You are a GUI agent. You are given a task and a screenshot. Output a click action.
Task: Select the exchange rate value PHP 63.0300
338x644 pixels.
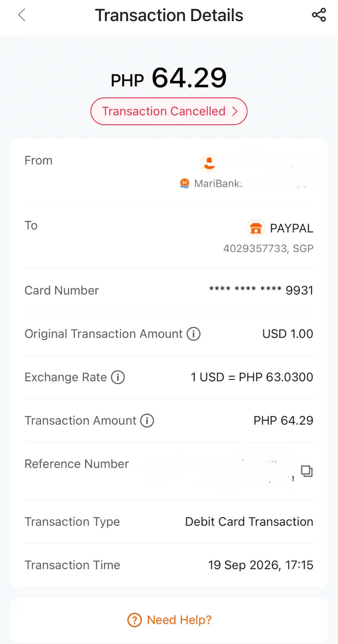click(x=276, y=377)
